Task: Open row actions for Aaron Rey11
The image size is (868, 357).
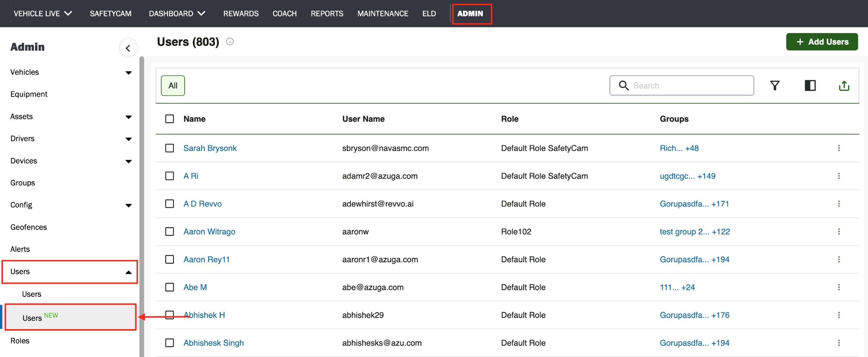Action: coord(839,260)
